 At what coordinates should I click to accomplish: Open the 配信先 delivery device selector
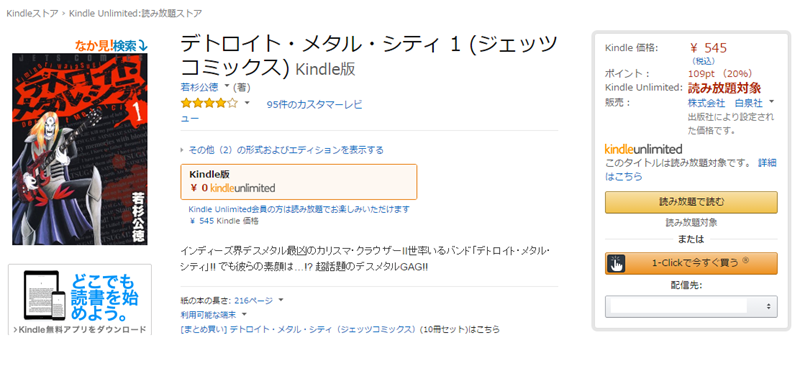coord(691,306)
